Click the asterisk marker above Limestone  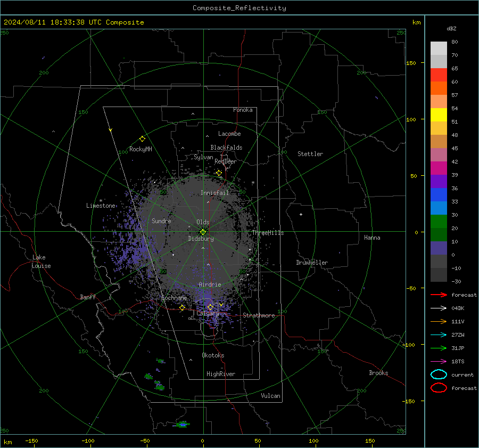[x=101, y=201]
